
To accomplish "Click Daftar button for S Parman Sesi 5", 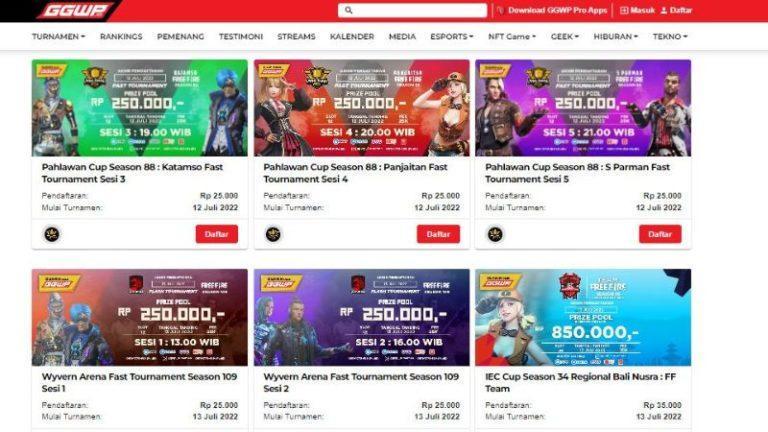I will (660, 234).
